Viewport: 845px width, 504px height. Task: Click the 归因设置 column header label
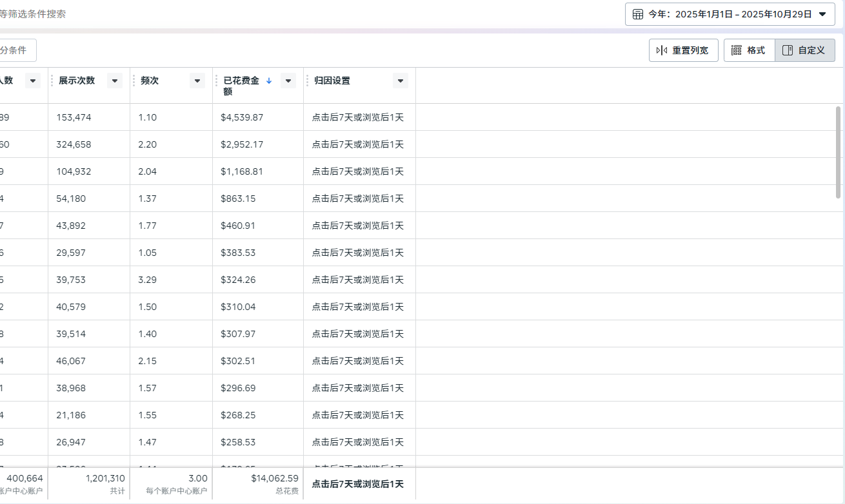coord(332,81)
